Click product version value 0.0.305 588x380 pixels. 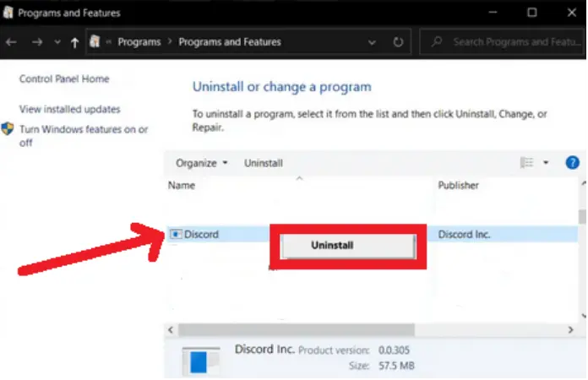tap(394, 350)
